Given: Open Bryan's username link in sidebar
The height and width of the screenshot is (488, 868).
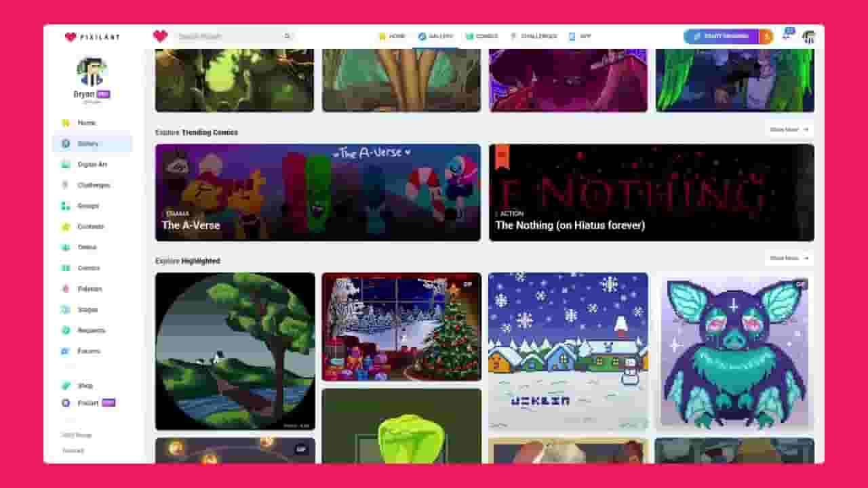Looking at the screenshot, I should click(x=84, y=94).
